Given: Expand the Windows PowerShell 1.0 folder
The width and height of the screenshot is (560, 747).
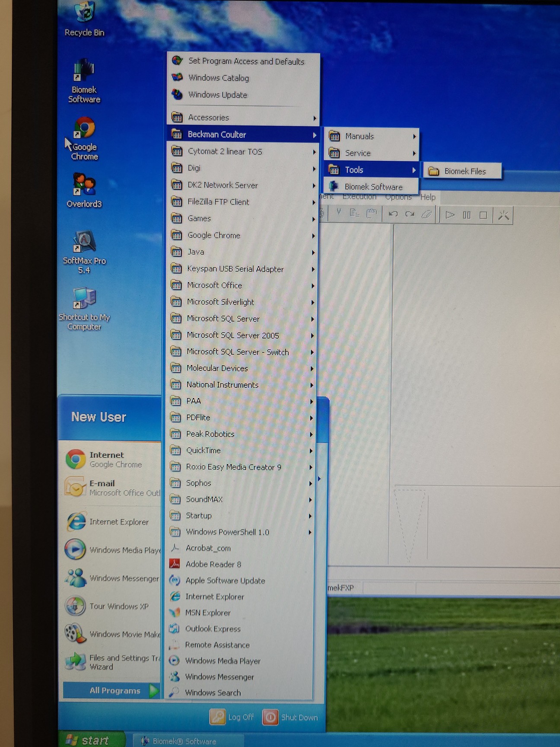Looking at the screenshot, I should coord(240,532).
